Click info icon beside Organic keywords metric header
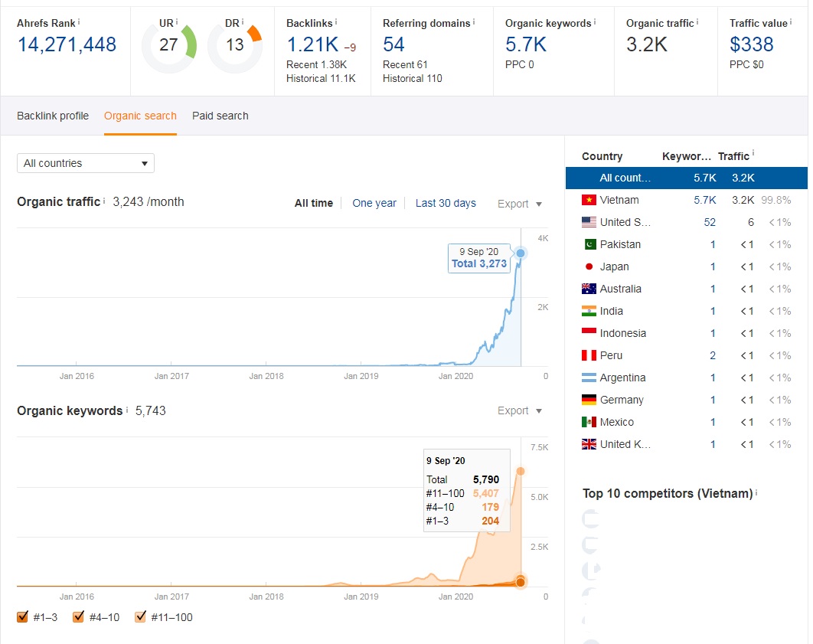 coord(595,21)
